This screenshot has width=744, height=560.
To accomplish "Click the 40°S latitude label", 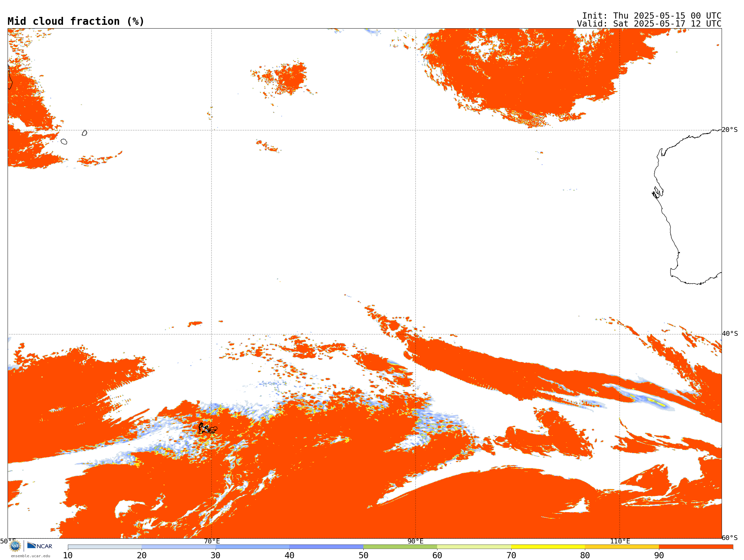I will click(x=730, y=334).
